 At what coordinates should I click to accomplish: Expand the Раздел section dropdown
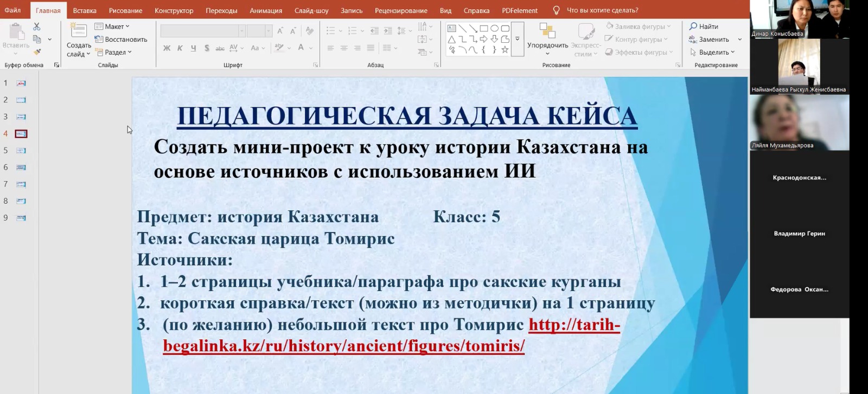114,53
